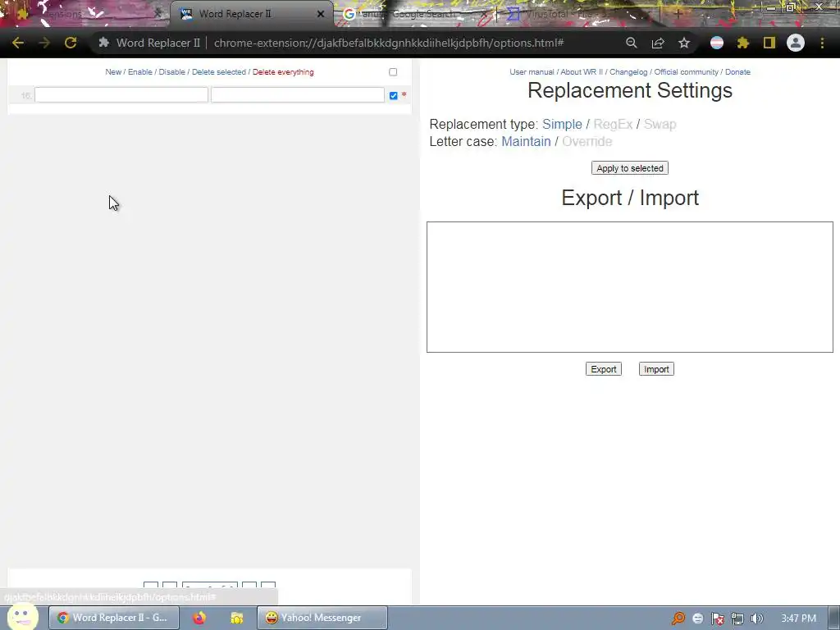Click the flag with red X tray icon
This screenshot has height=630, width=840.
[x=717, y=619]
